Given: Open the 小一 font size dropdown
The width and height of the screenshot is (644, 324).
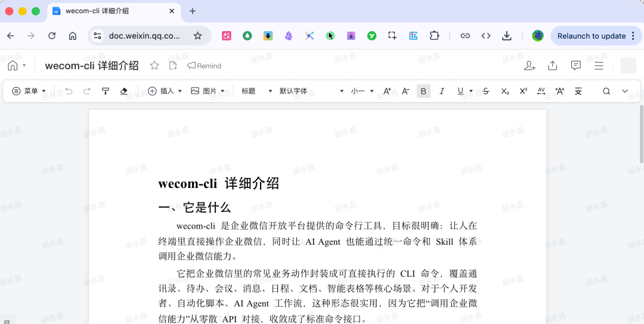Looking at the screenshot, I should 363,91.
